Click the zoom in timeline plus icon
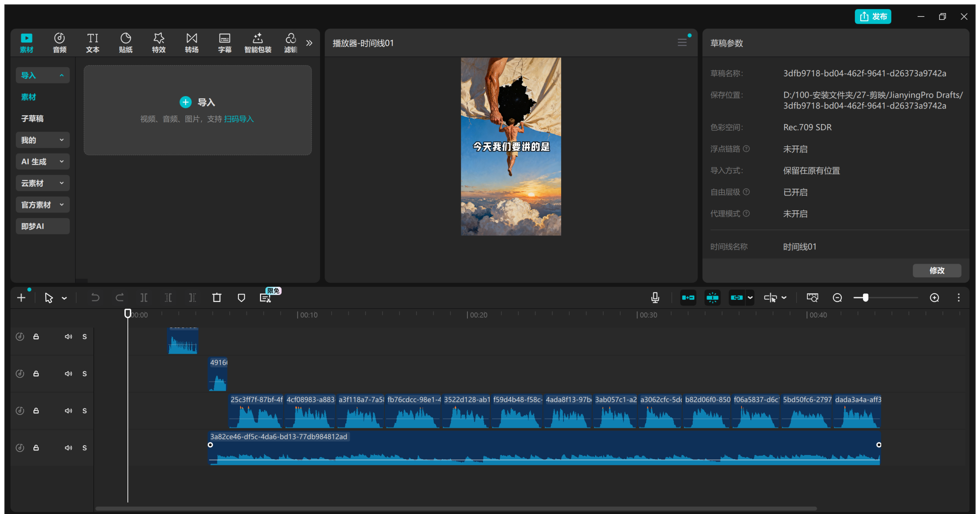Screen dimensions: 980x514 pos(934,297)
